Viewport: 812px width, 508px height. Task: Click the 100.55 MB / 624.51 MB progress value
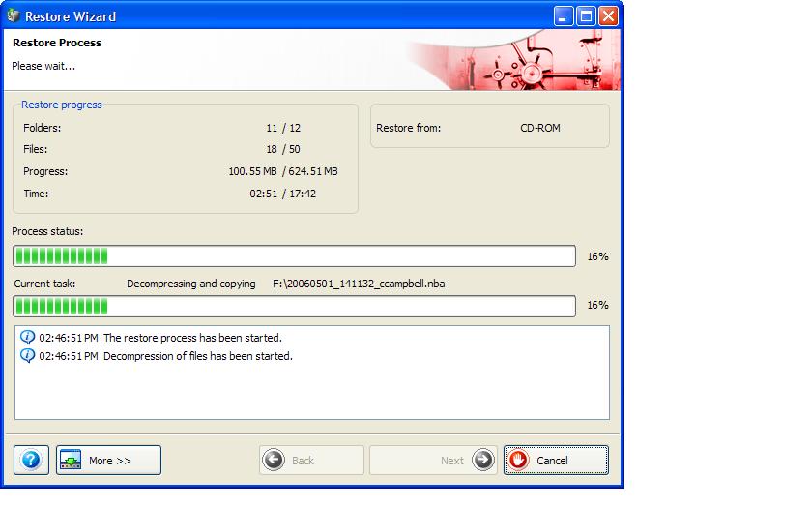pos(282,172)
